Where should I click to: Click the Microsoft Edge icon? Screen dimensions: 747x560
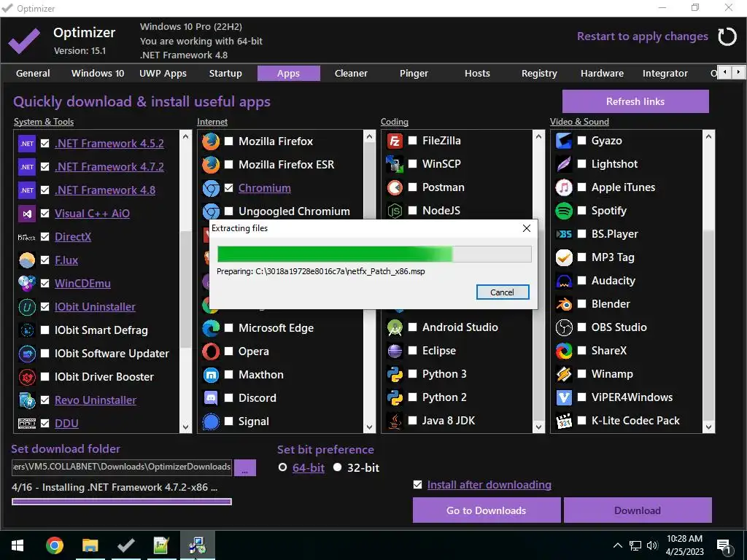pyautogui.click(x=211, y=327)
